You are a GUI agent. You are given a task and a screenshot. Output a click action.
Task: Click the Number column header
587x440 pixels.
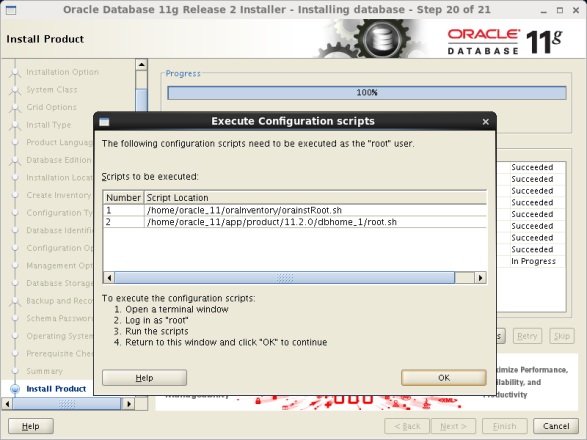tap(123, 197)
